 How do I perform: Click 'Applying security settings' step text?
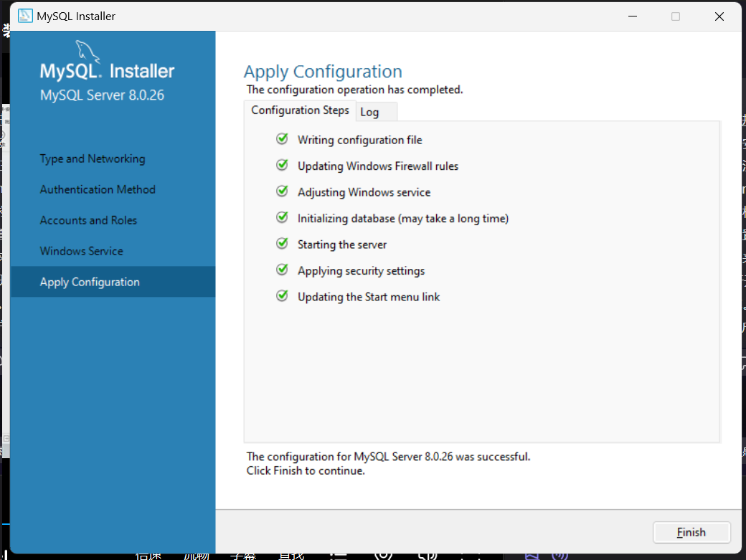point(361,270)
